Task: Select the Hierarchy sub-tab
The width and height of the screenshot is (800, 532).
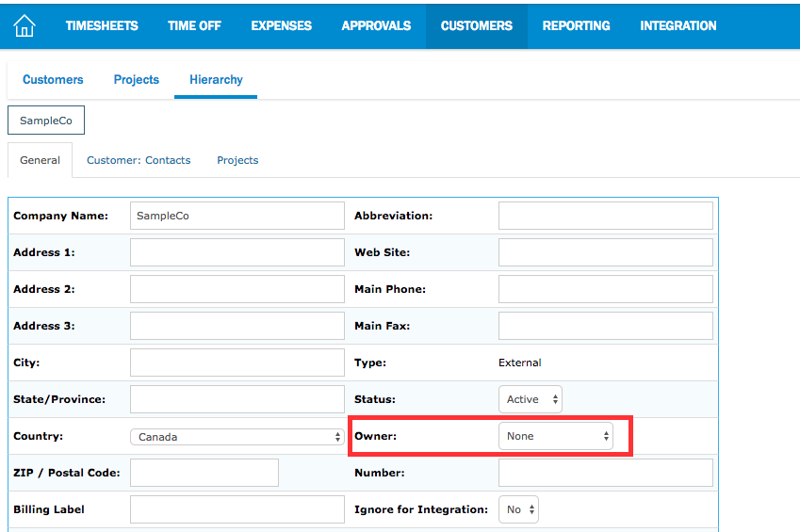Action: point(216,80)
